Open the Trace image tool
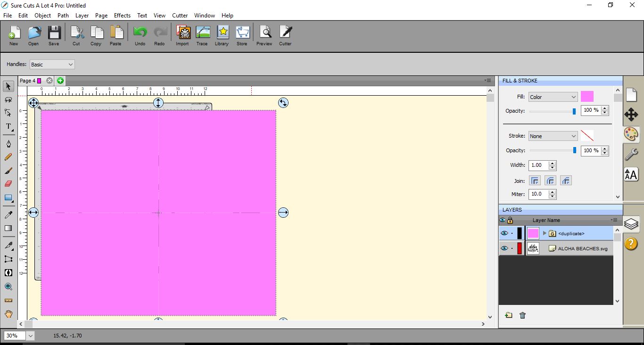The width and height of the screenshot is (644, 345). pyautogui.click(x=202, y=36)
